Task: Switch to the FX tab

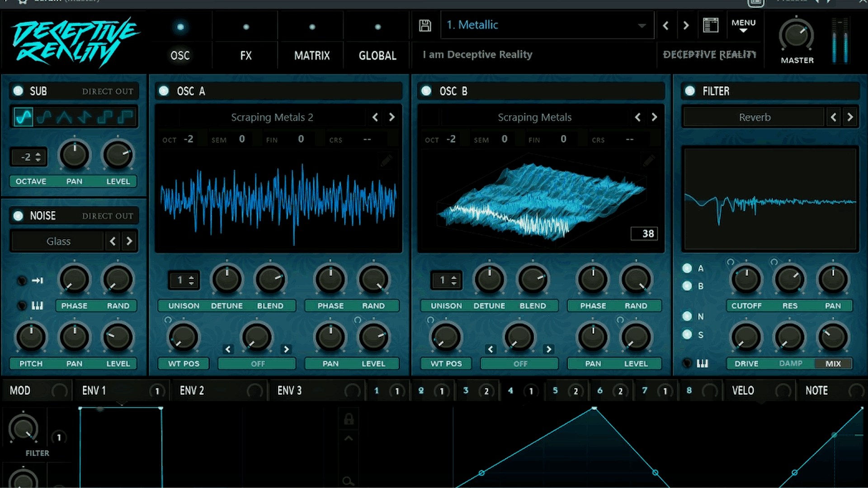Action: pyautogui.click(x=245, y=55)
